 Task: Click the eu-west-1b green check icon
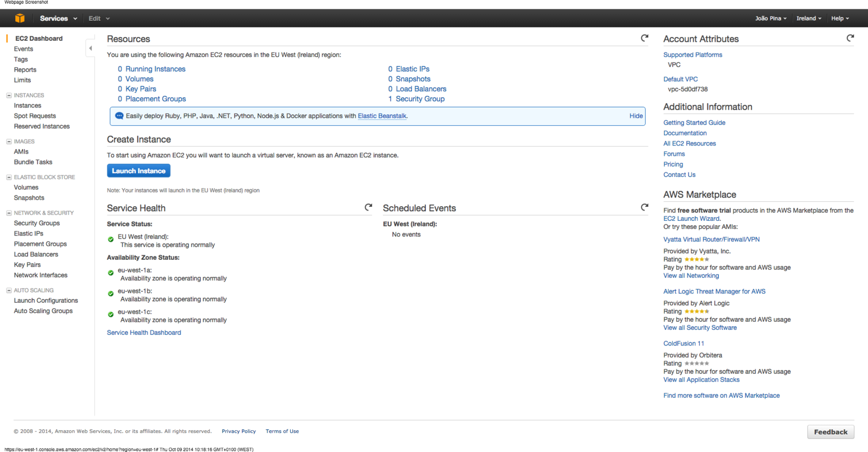click(x=111, y=294)
